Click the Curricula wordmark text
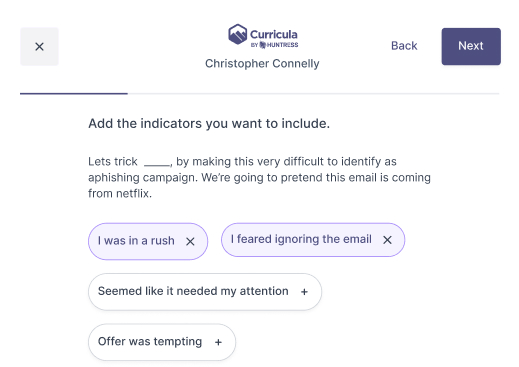519x367 pixels. [274, 35]
